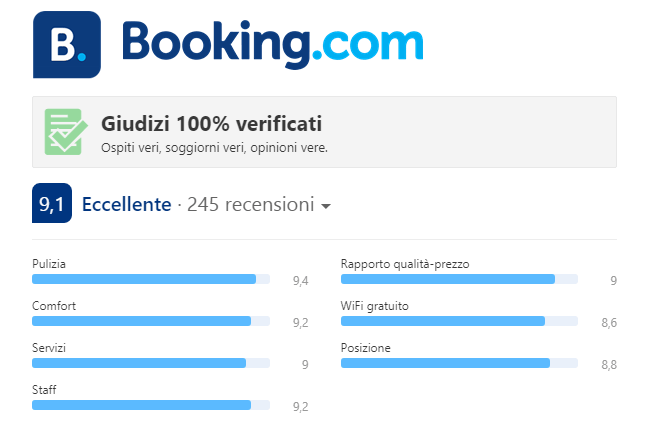The height and width of the screenshot is (437, 670).
Task: Click the Giudizi 100% verificati heading
Action: [212, 124]
